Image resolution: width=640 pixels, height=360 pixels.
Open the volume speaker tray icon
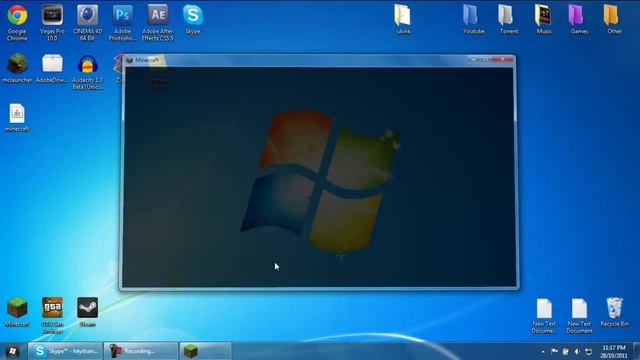point(577,351)
